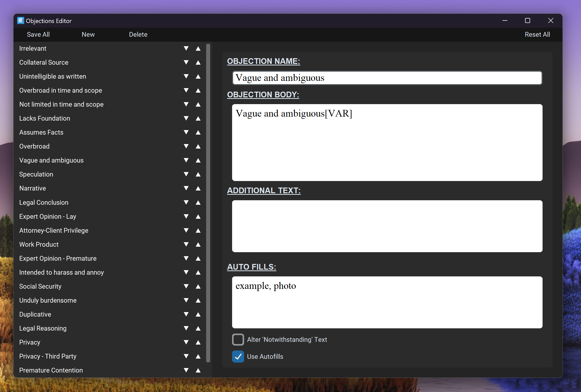Screen dimensions: 581x392
Task: Move Irrelevant objection down with arrow
Action: click(186, 48)
